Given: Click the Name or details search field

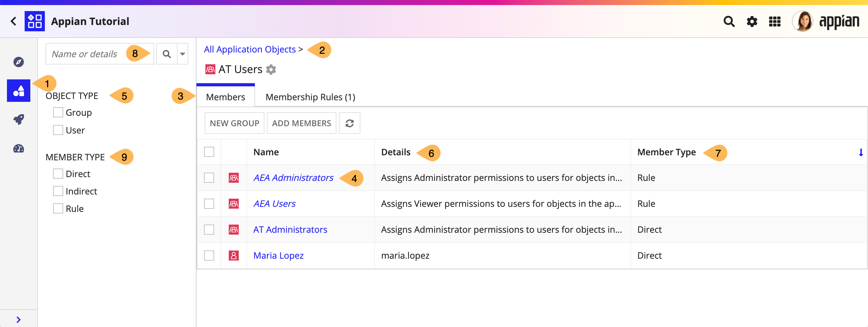Looking at the screenshot, I should 100,54.
